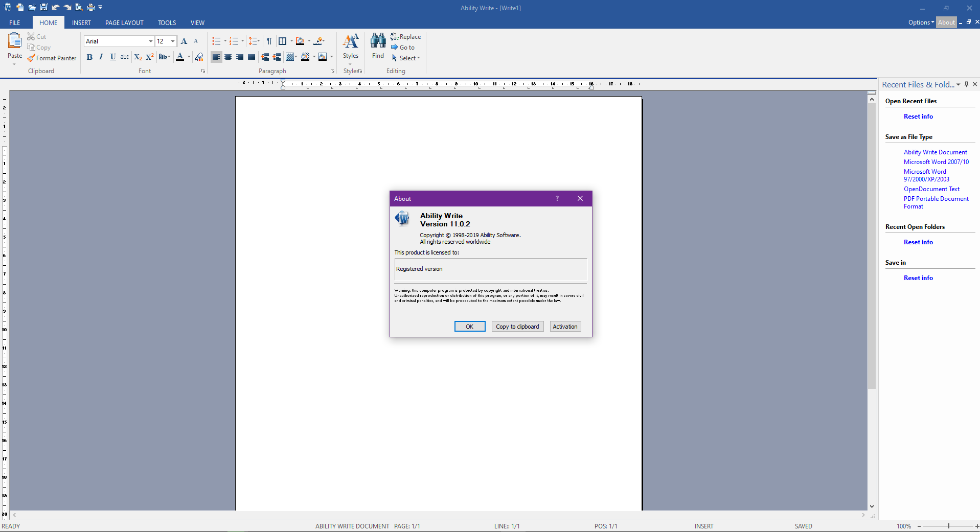Click Reset info under Open Recent Files
Image resolution: width=980 pixels, height=532 pixels.
pos(918,117)
